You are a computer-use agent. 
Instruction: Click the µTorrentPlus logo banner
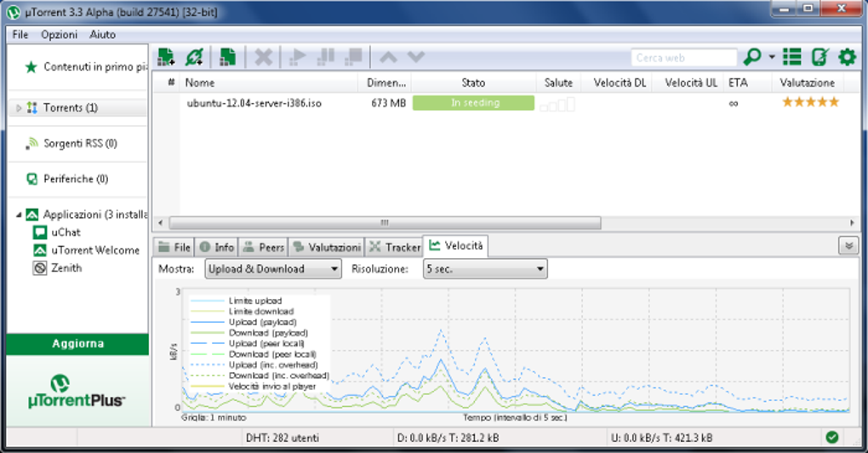pyautogui.click(x=77, y=391)
